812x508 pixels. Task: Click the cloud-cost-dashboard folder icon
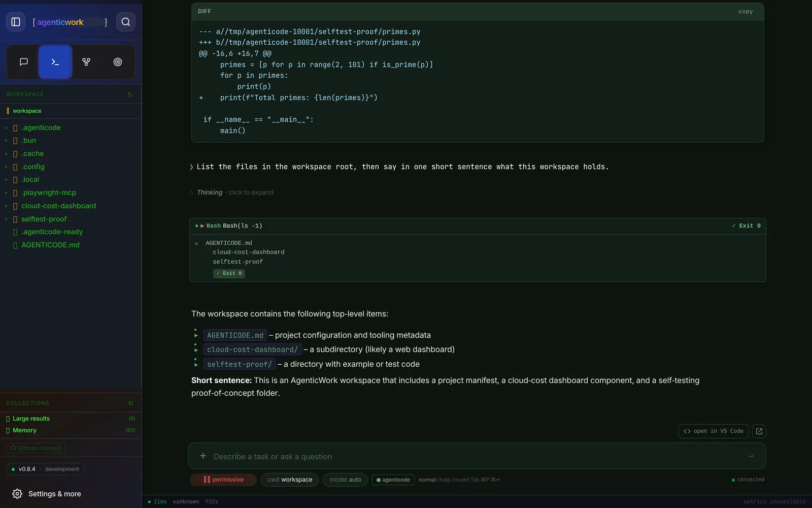15,206
